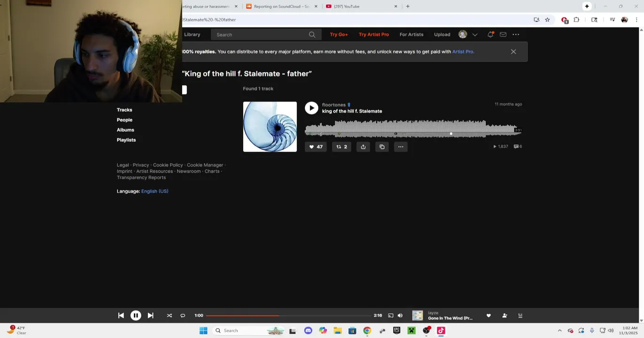Viewport: 644px width, 338px height.
Task: Open the Cookie Manager footer link
Action: [205, 165]
